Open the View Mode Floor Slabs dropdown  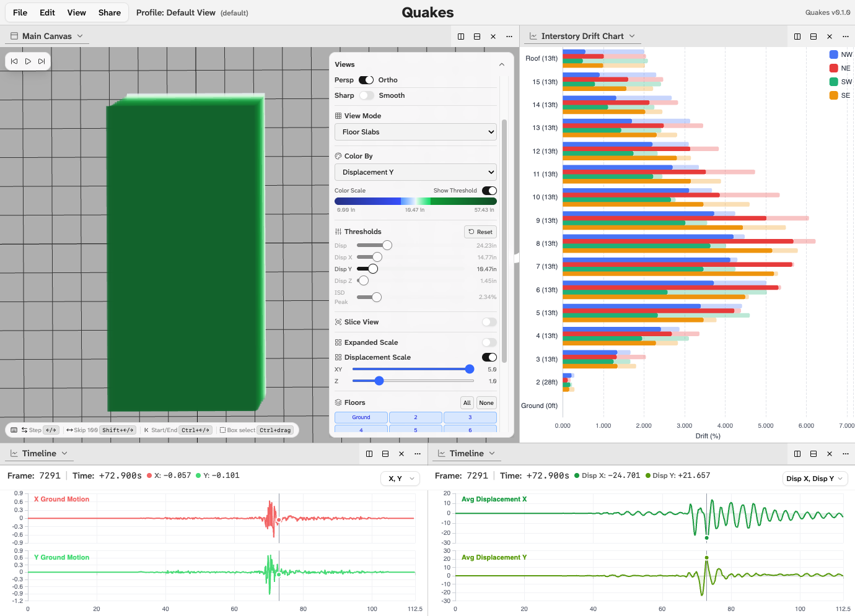pyautogui.click(x=416, y=132)
